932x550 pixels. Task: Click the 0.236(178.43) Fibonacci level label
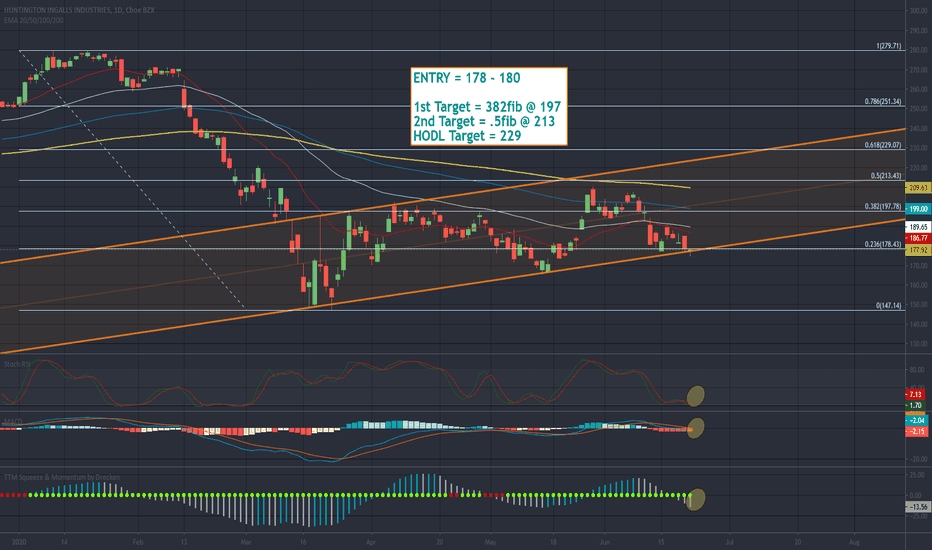coord(883,244)
